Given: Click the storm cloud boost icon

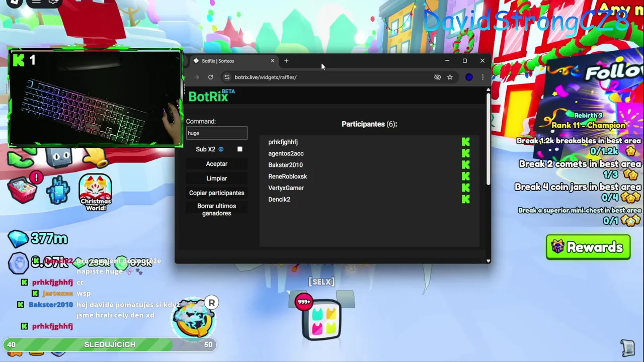Looking at the screenshot, I should pos(193,318).
